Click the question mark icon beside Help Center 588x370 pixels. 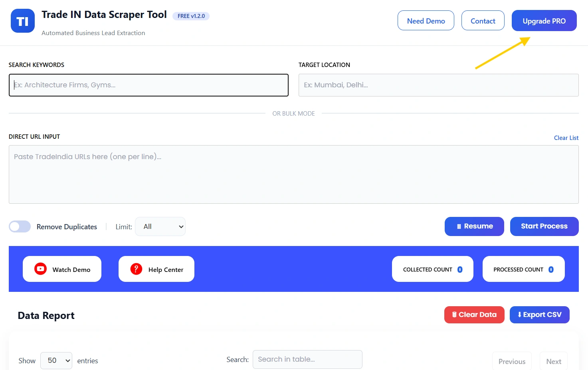(135, 269)
